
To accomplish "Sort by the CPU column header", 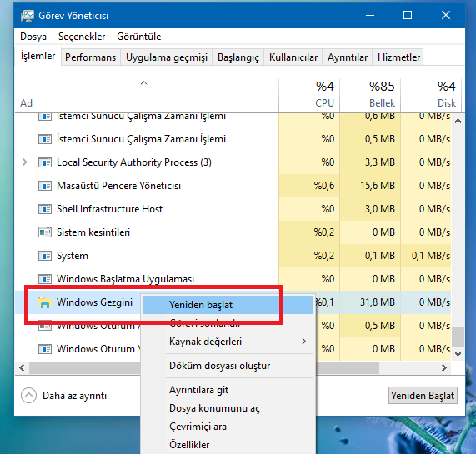I will click(309, 95).
